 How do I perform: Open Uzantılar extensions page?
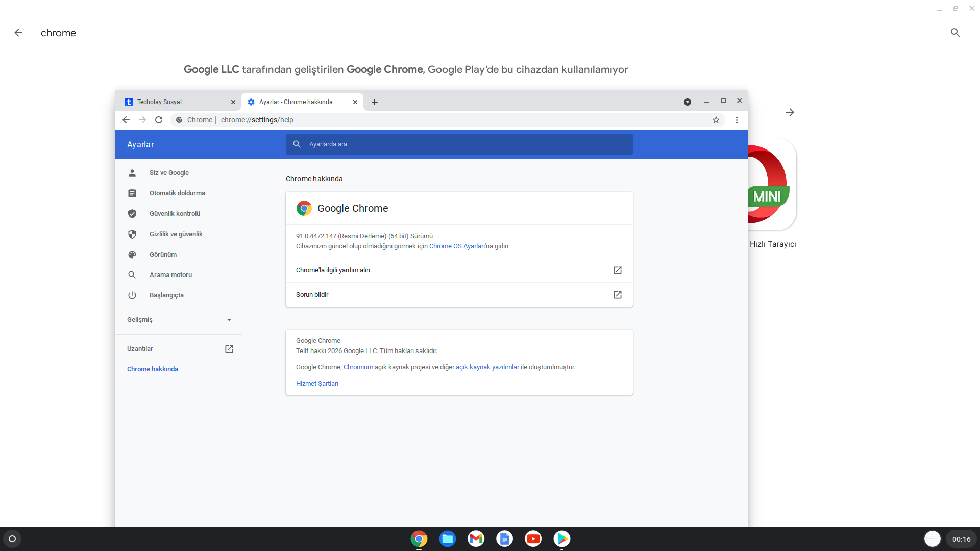click(x=179, y=349)
